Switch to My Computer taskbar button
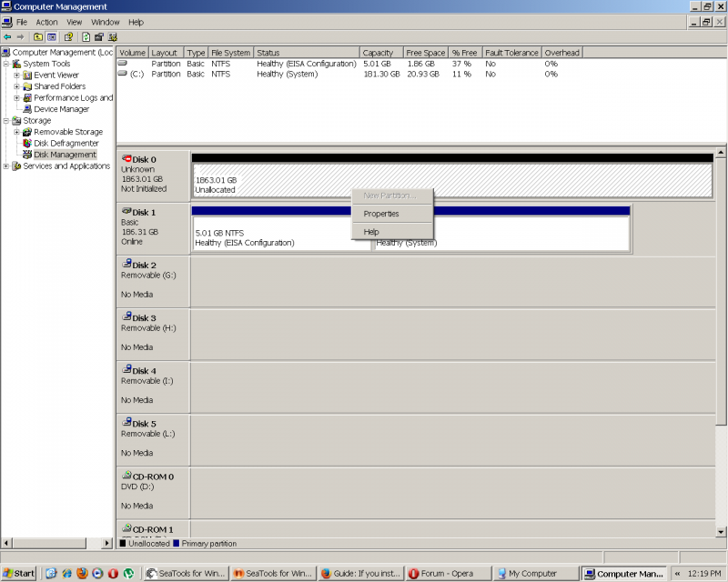Screen dimensions: 728x582 coord(536,574)
